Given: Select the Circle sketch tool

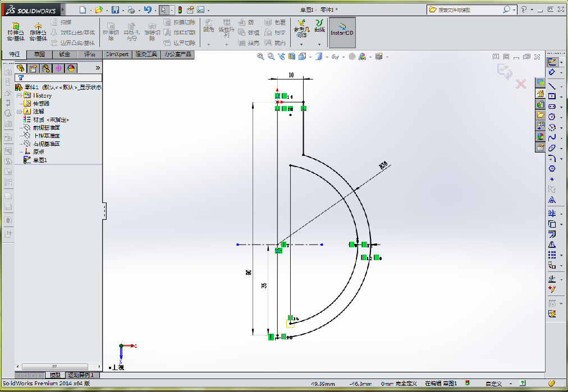Looking at the screenshot, I should pos(552,117).
